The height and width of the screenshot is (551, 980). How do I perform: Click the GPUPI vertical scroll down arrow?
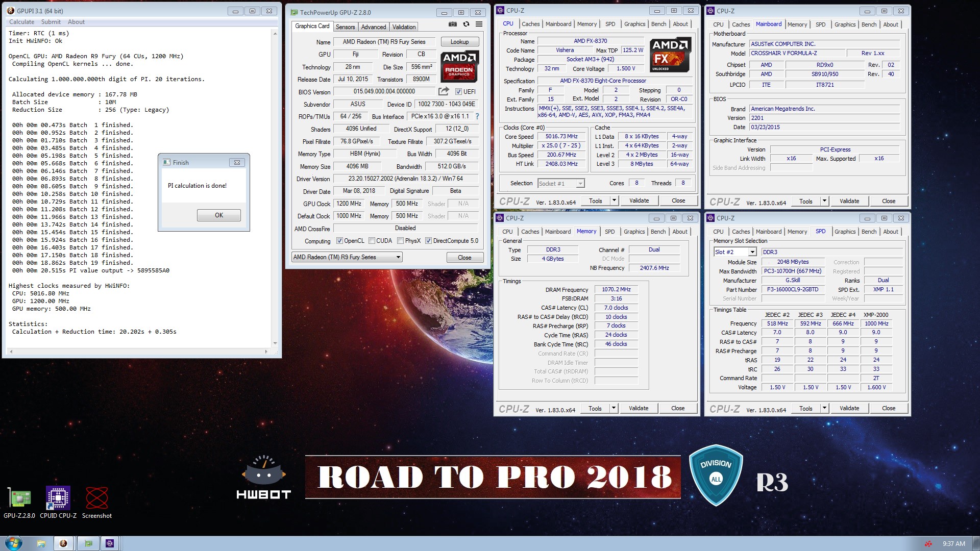click(x=275, y=343)
